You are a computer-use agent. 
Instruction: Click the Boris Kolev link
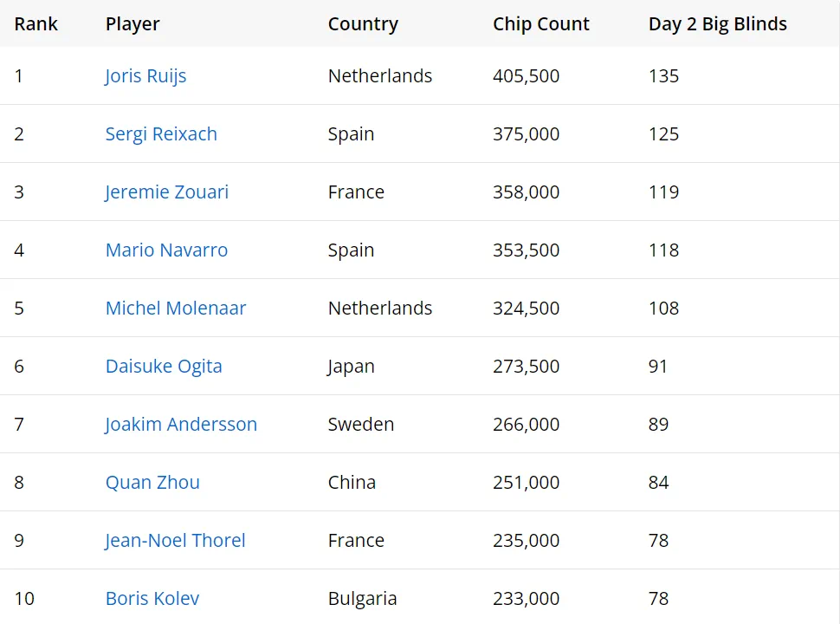point(152,599)
